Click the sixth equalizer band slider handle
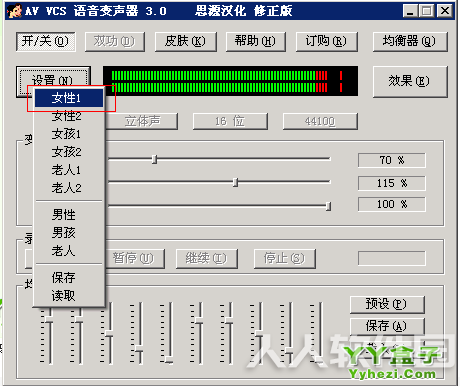The height and width of the screenshot is (386, 460). [x=199, y=320]
